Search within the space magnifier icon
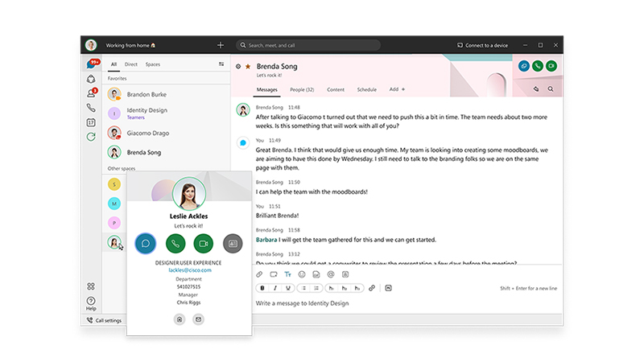Viewport: 644px width, 362px height. (x=551, y=89)
